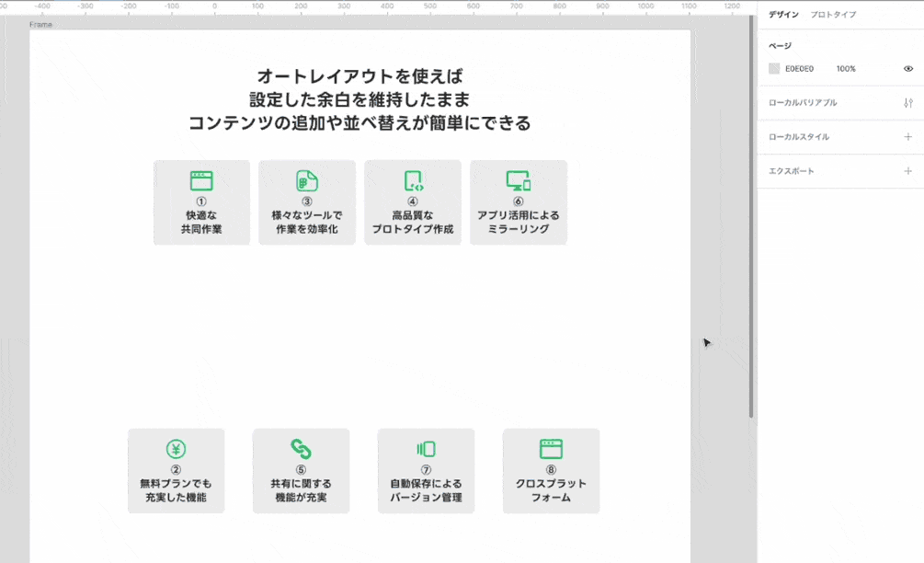The image size is (924, 563).
Task: Select the document icon above 様々なツールで
Action: (306, 180)
